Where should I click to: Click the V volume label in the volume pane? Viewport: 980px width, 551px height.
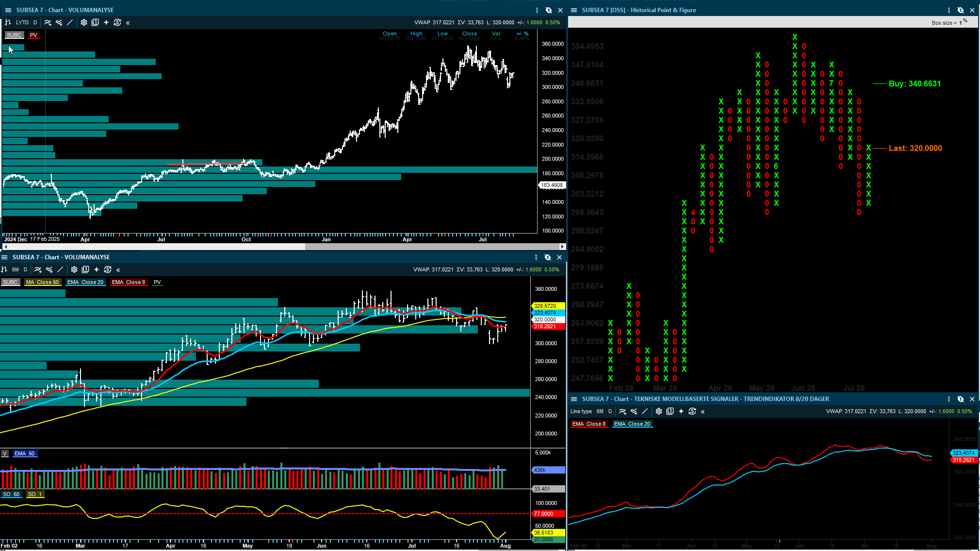(x=4, y=453)
